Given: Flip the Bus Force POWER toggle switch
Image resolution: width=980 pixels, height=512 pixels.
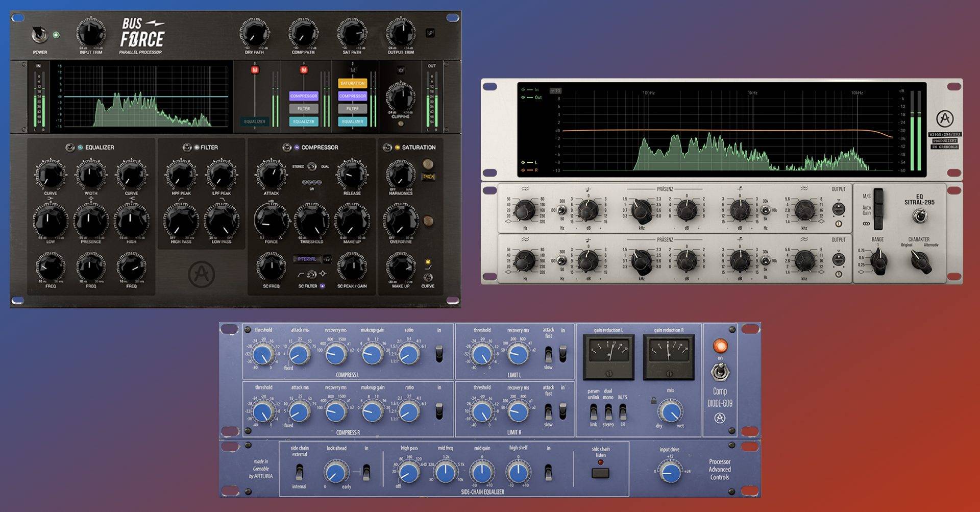Looking at the screenshot, I should pyautogui.click(x=39, y=35).
